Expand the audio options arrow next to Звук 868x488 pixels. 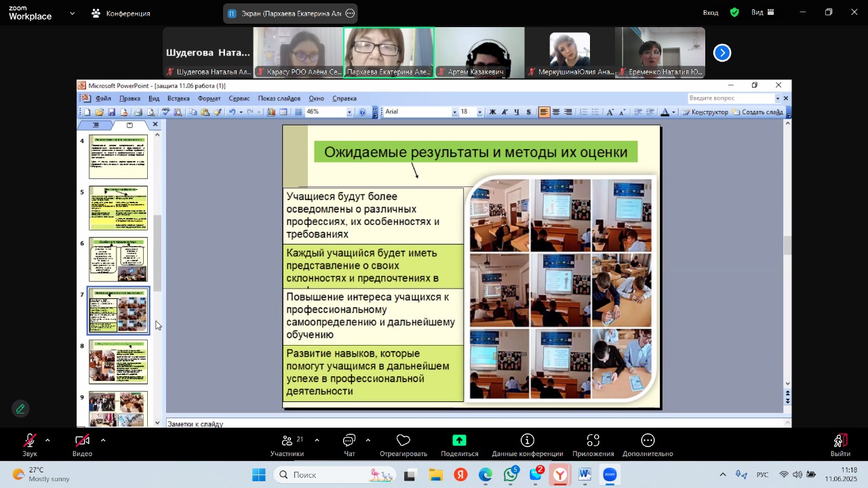pyautogui.click(x=47, y=441)
